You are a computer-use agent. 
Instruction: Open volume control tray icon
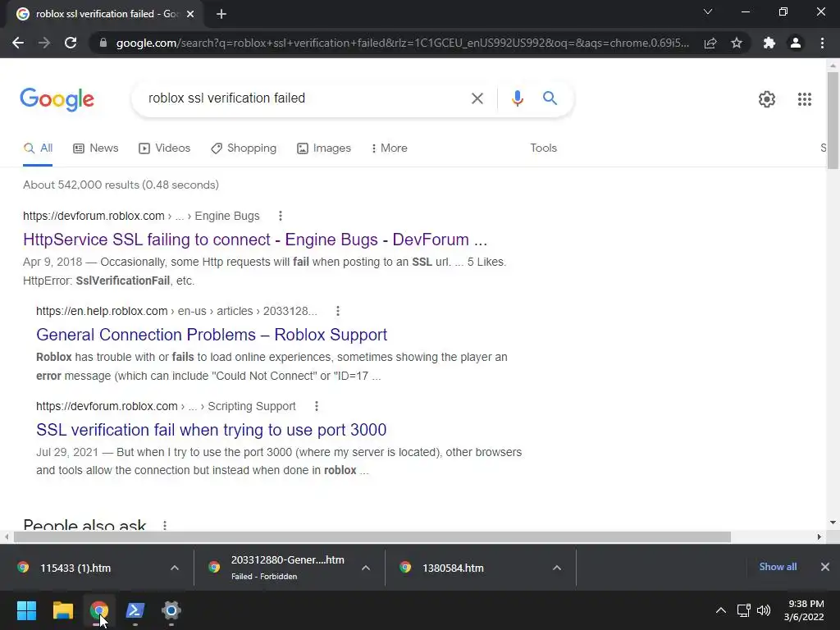(x=764, y=610)
